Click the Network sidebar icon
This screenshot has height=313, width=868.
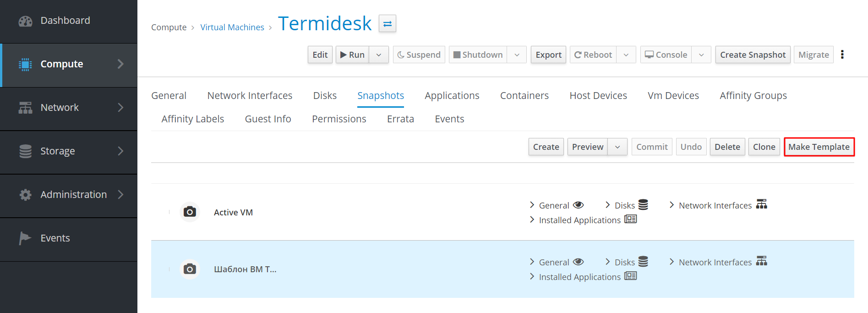point(25,108)
